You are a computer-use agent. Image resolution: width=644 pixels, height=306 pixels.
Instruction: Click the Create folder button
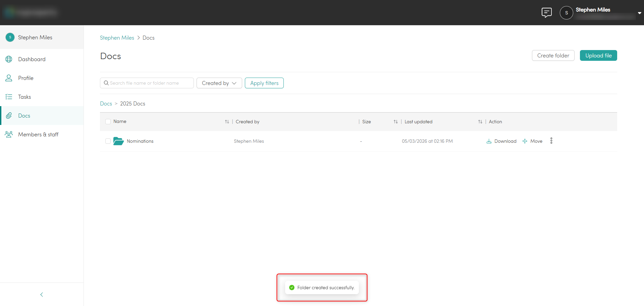(x=553, y=55)
